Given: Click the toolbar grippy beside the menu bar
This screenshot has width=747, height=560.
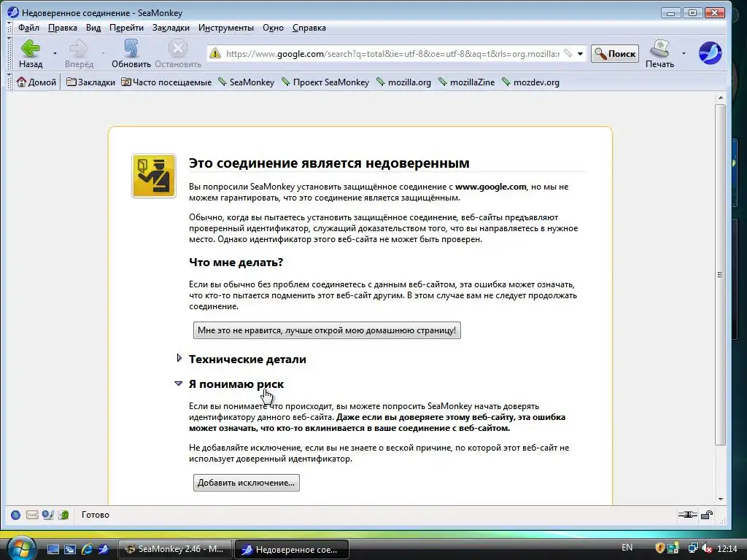Looking at the screenshot, I should pyautogui.click(x=9, y=28).
